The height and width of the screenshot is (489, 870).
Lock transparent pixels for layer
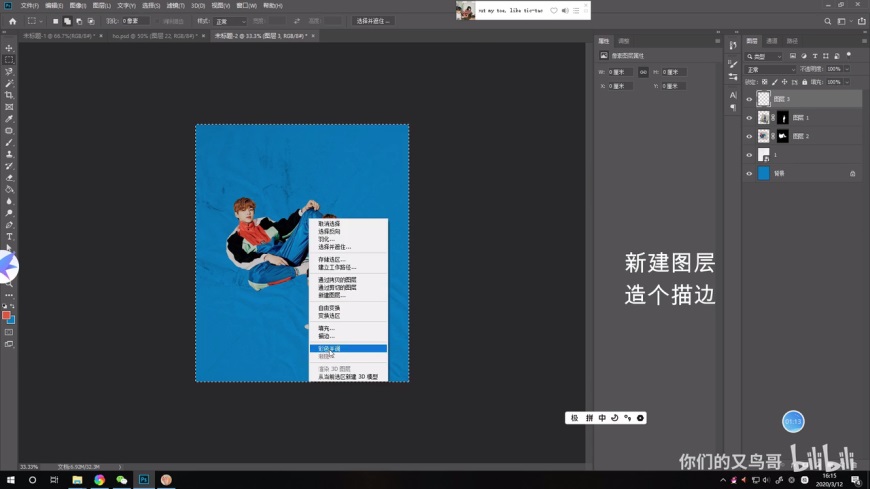tap(765, 82)
